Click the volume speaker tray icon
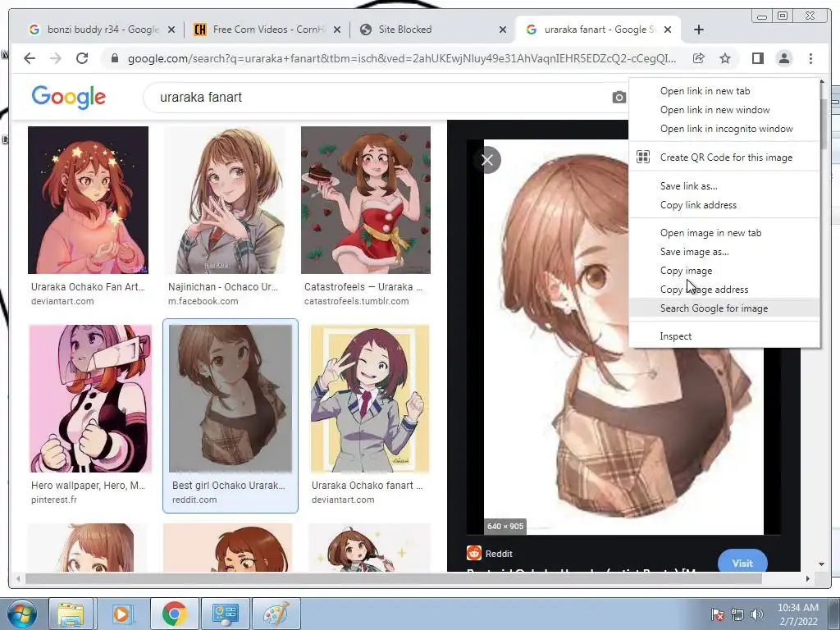This screenshot has width=840, height=630. pyautogui.click(x=757, y=614)
